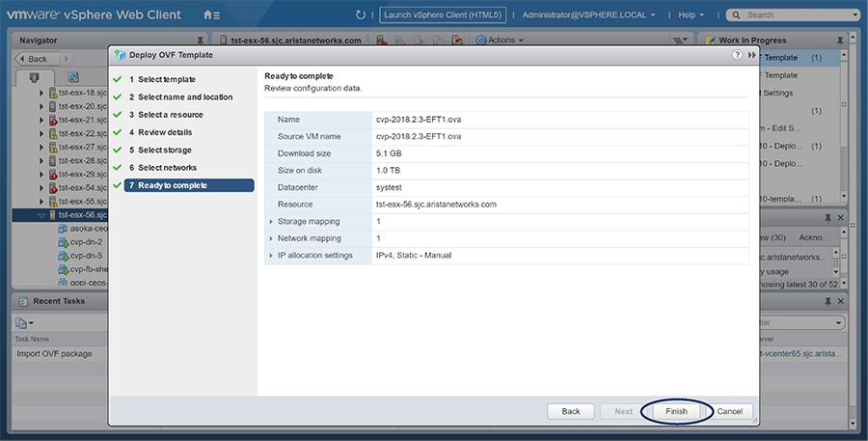
Task: Click the Import OVF package task
Action: [x=54, y=353]
